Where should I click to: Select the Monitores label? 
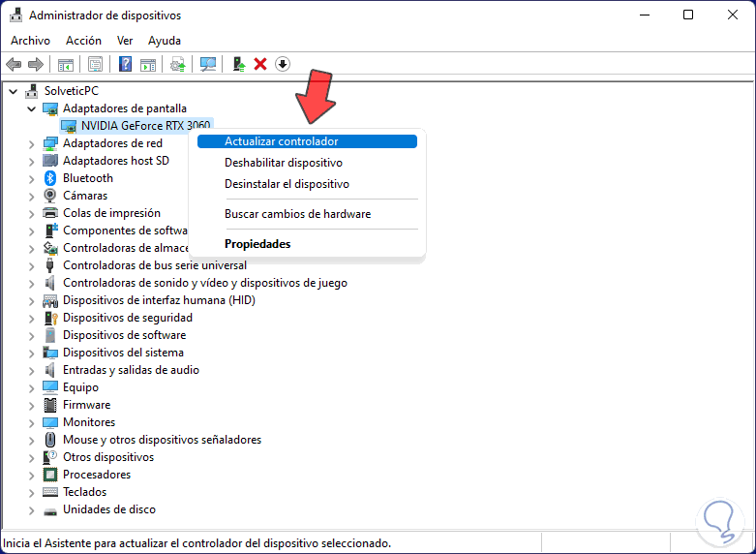coord(89,422)
